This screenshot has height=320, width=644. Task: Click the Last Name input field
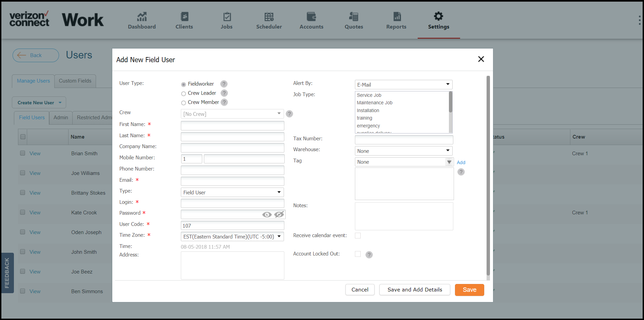click(232, 137)
